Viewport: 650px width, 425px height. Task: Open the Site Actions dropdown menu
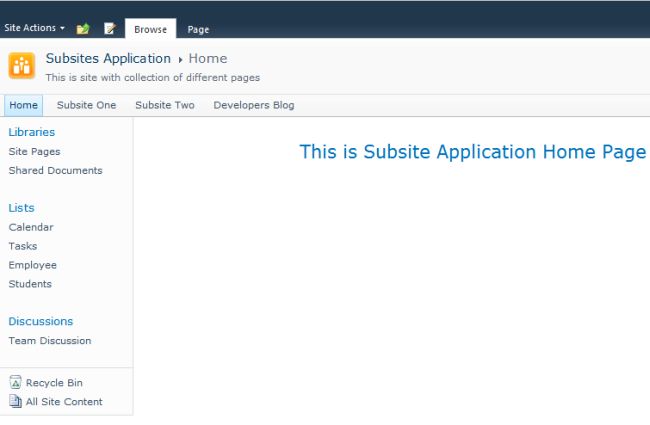[34, 28]
